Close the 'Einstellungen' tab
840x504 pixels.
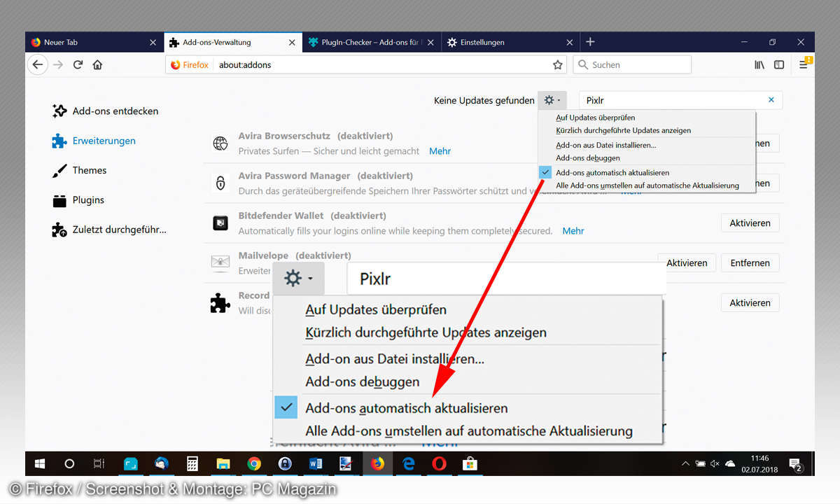click(x=568, y=42)
